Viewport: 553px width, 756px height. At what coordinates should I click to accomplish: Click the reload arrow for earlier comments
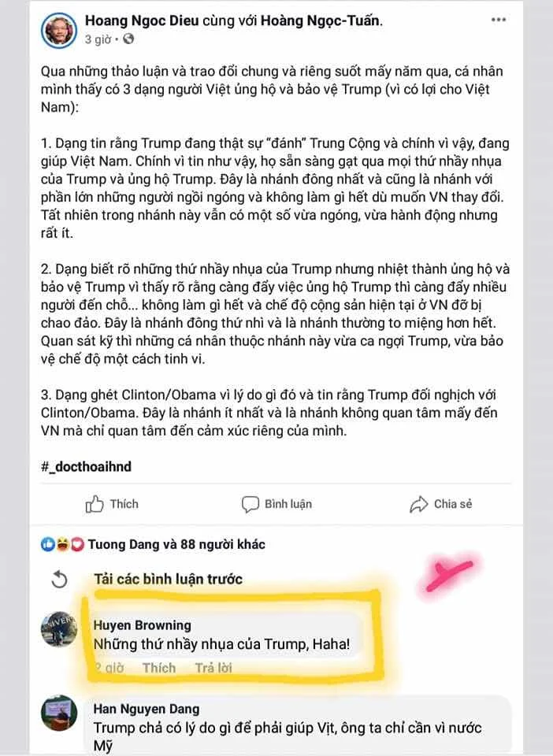click(x=59, y=579)
